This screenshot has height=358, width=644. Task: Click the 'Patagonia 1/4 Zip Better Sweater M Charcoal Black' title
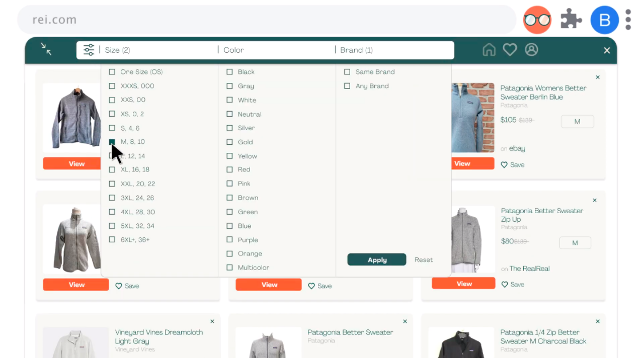543,337
